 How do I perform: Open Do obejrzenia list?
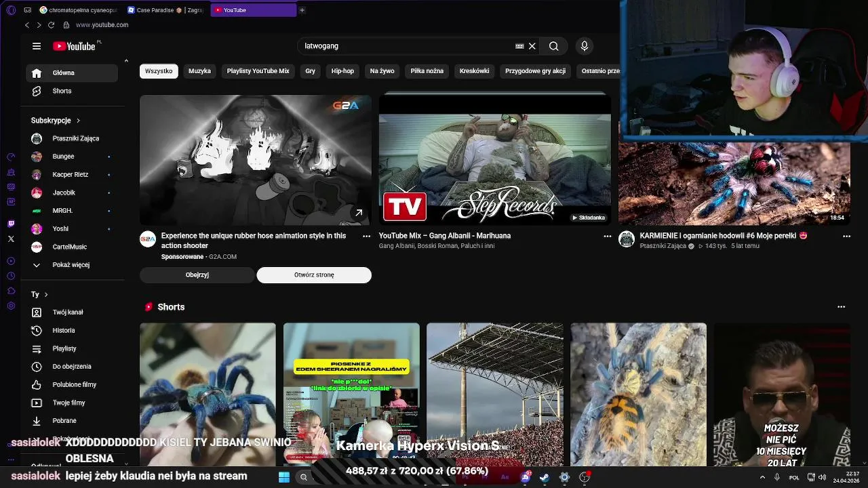coord(71,367)
